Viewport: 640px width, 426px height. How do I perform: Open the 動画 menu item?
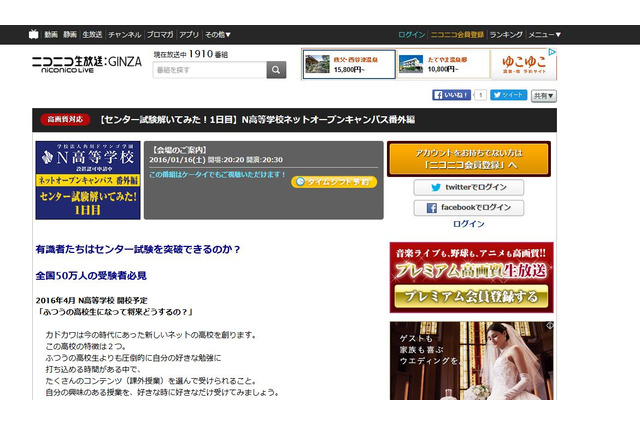click(51, 35)
